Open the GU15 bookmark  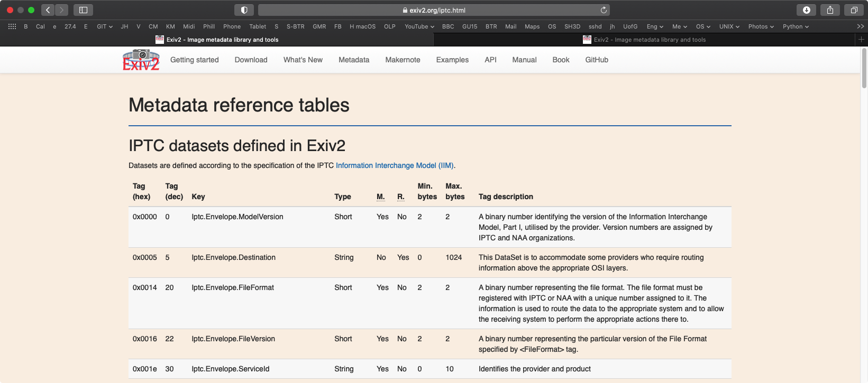(470, 26)
